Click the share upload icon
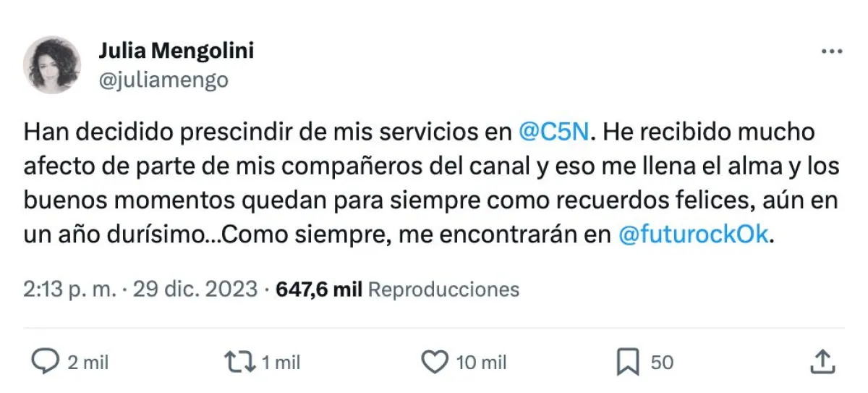The width and height of the screenshot is (868, 393). (822, 362)
